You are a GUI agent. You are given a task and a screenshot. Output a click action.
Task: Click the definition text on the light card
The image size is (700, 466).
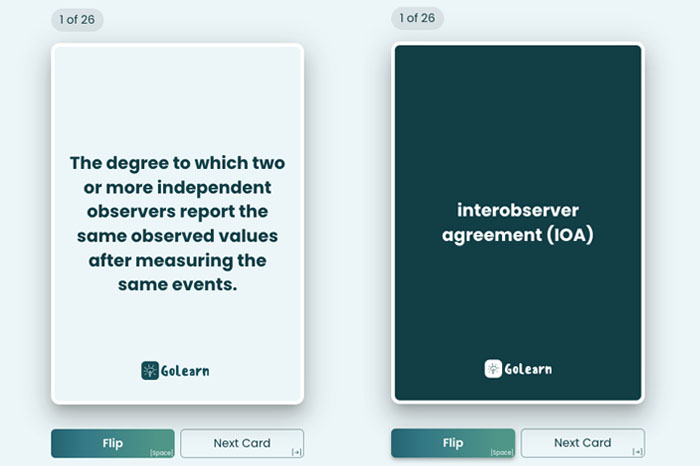pos(177,223)
